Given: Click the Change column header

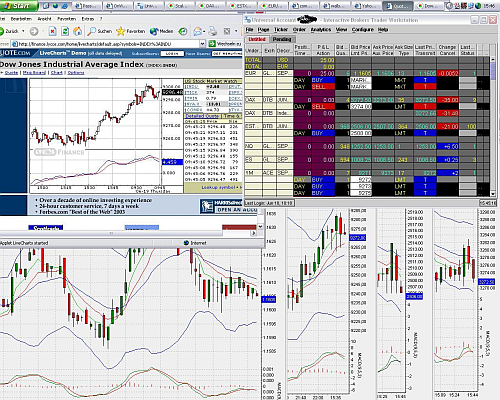Looking at the screenshot, I should click(447, 47).
